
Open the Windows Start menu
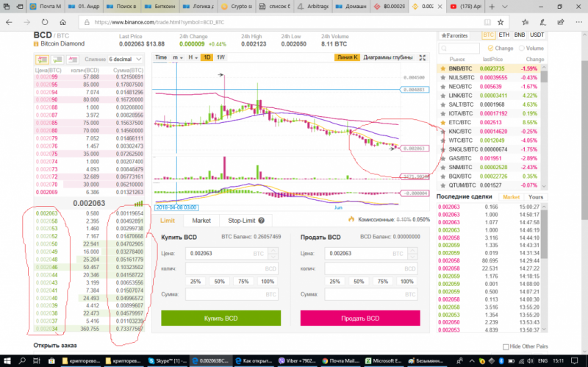(7, 360)
